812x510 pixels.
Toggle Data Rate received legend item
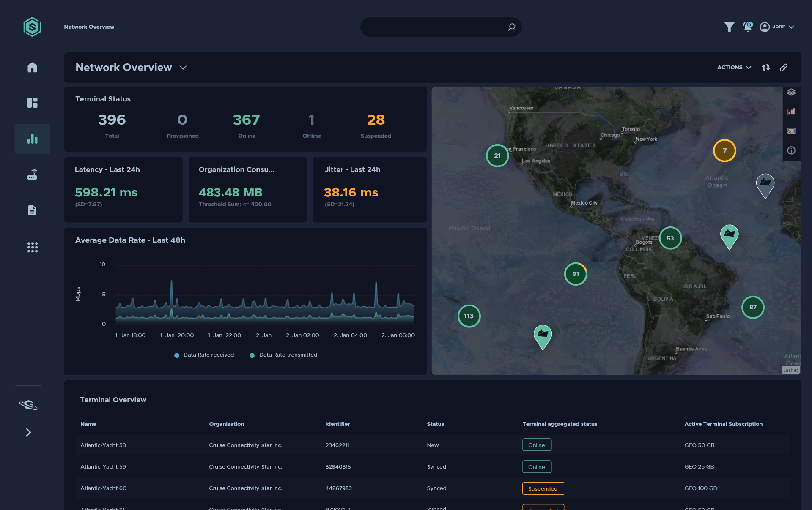click(204, 355)
